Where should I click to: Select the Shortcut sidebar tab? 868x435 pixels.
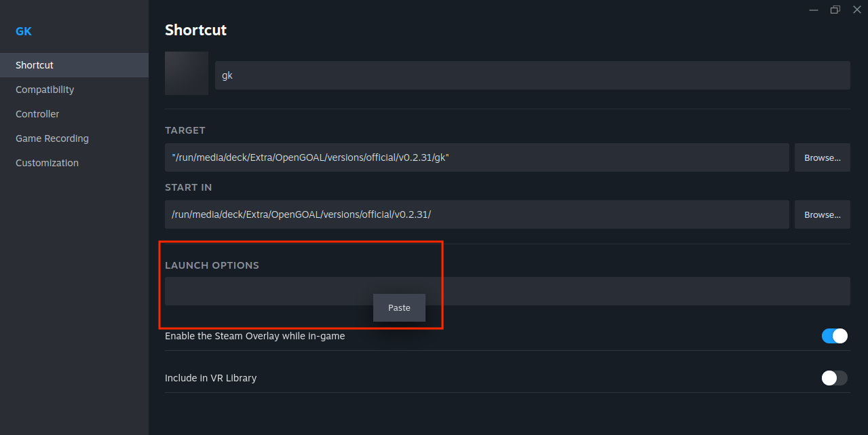pos(35,65)
